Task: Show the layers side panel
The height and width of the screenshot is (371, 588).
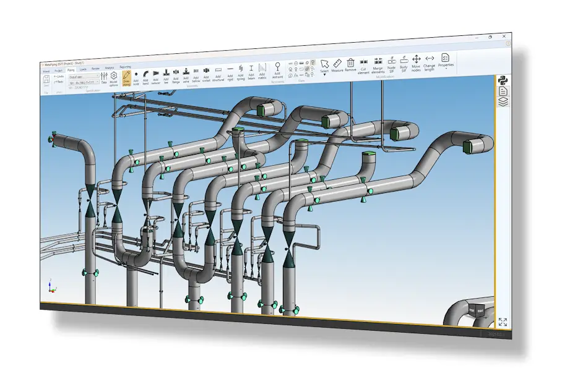Action: [503, 101]
